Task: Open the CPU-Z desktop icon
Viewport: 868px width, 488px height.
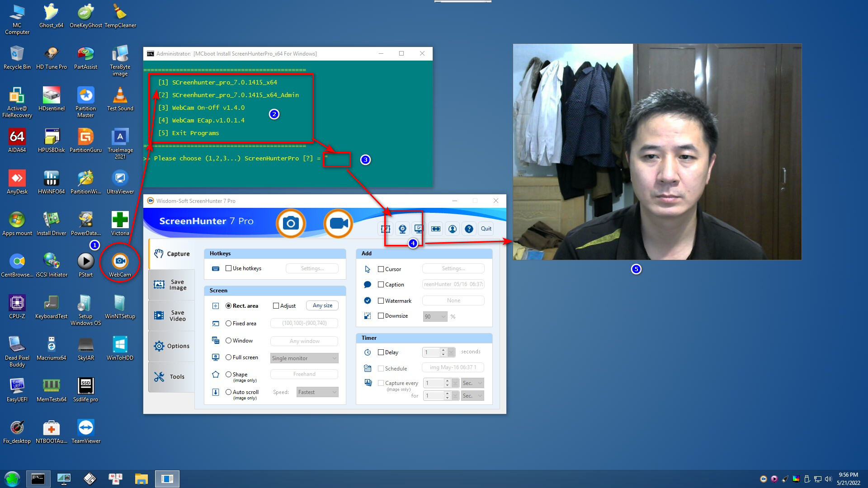Action: click(x=17, y=307)
